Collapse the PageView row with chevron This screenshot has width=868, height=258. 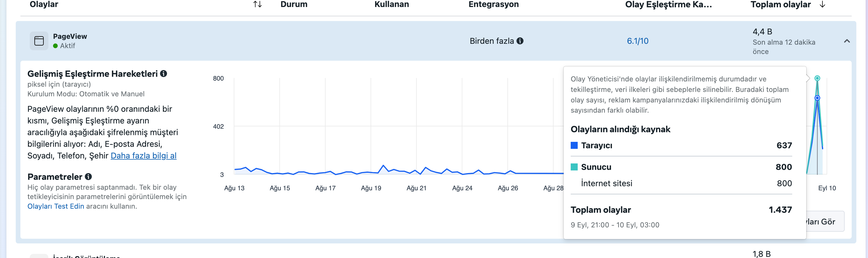coord(847,41)
